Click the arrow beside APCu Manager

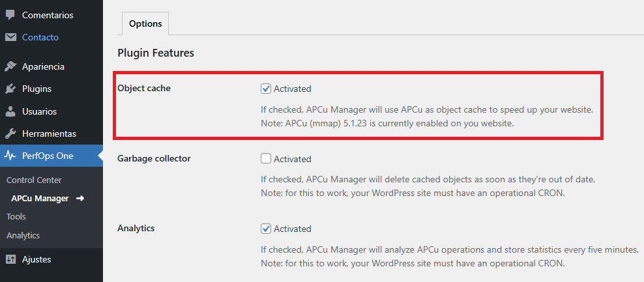tap(80, 198)
